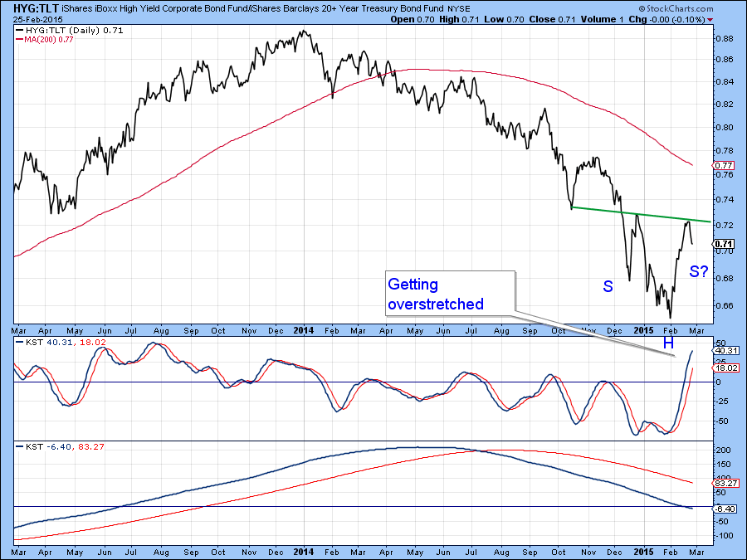Image resolution: width=747 pixels, height=560 pixels.
Task: Click the 0.66 price axis label
Action: 725,305
